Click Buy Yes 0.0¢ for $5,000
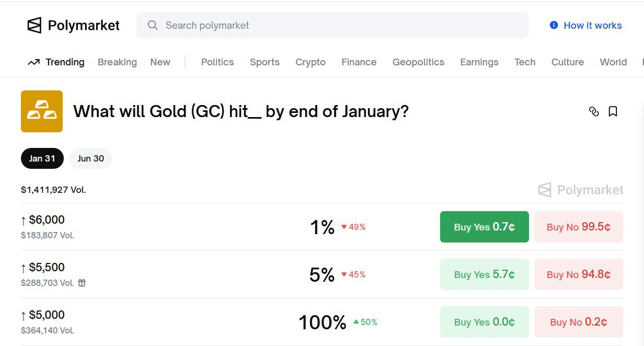 pyautogui.click(x=484, y=322)
